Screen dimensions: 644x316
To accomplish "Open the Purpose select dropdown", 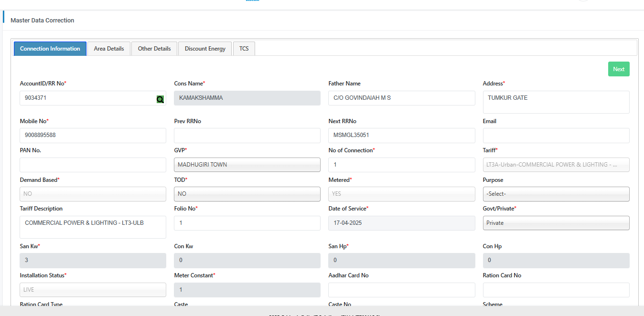I will 556,194.
